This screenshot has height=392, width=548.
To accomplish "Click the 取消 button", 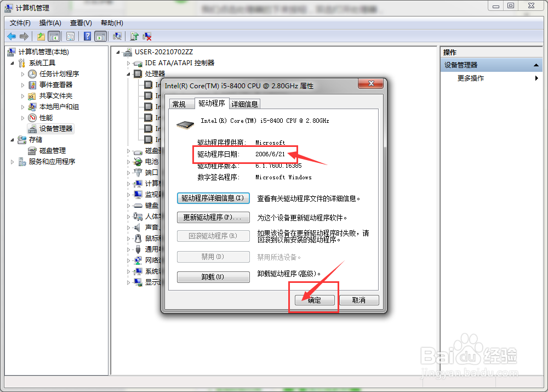I will click(x=359, y=300).
